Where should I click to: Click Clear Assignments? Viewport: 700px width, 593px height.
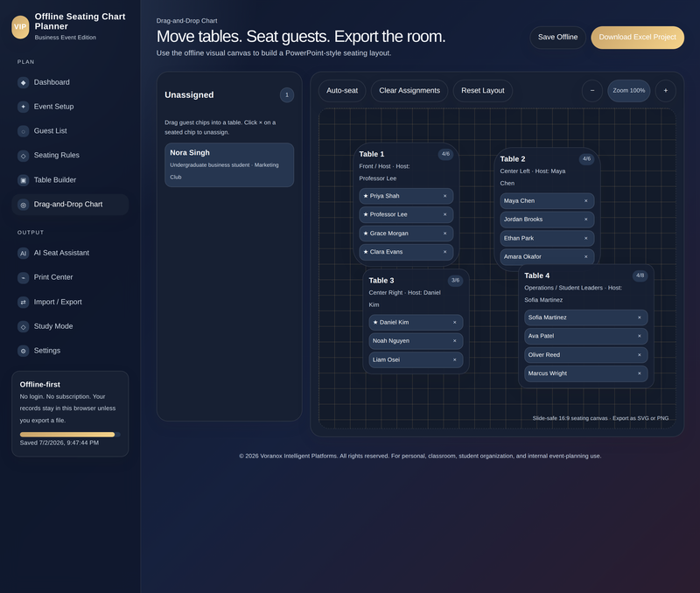pyautogui.click(x=409, y=91)
